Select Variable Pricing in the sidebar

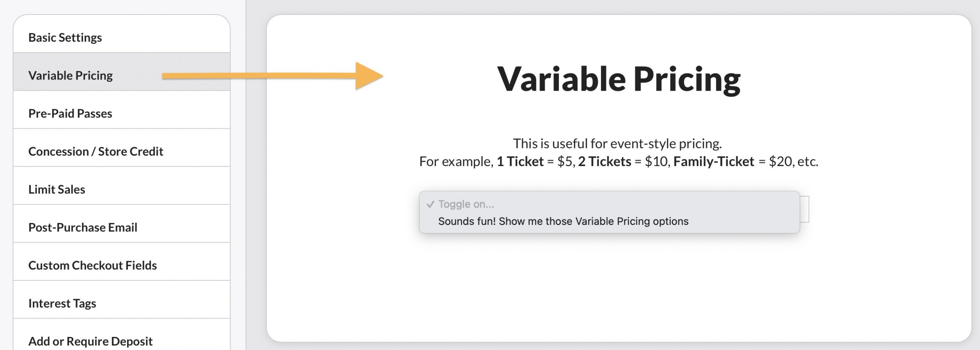70,75
